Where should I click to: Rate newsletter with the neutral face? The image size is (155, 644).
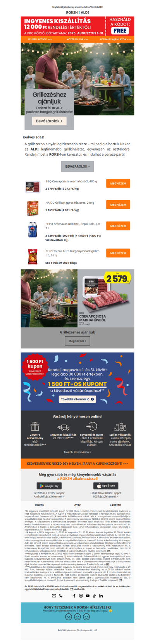click(77, 617)
